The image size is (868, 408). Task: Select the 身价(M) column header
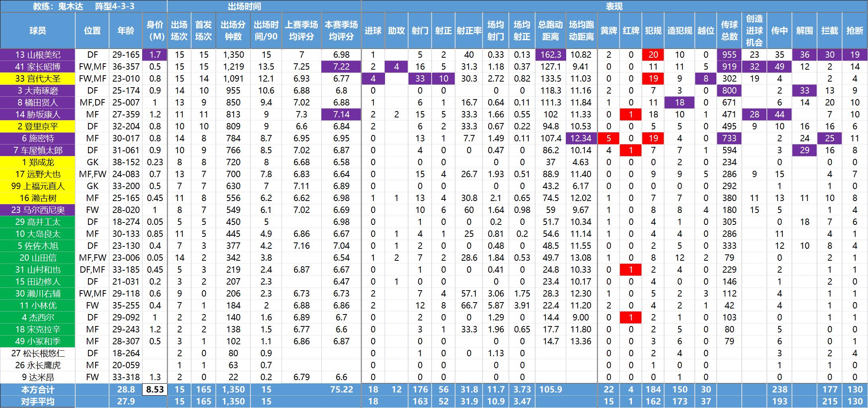155,31
